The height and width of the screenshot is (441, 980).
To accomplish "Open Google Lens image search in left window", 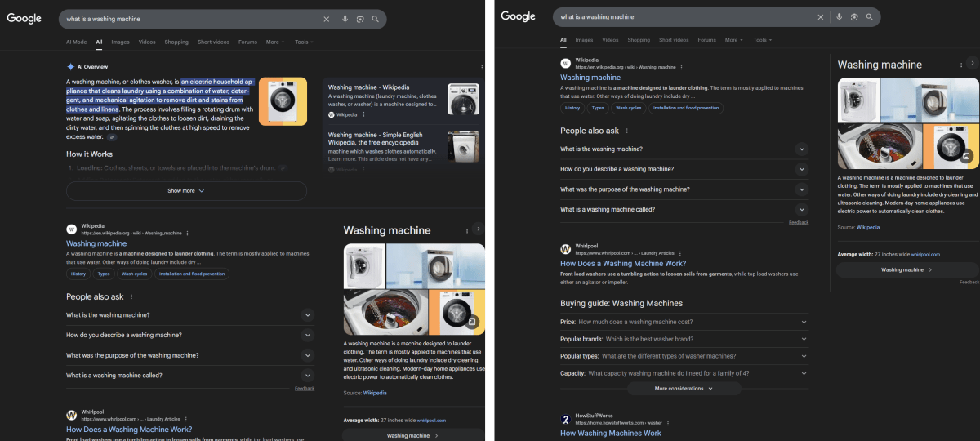I will tap(360, 19).
